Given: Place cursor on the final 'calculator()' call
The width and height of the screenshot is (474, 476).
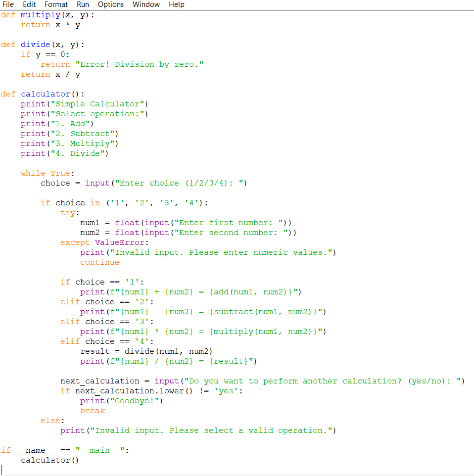Looking at the screenshot, I should (49, 460).
